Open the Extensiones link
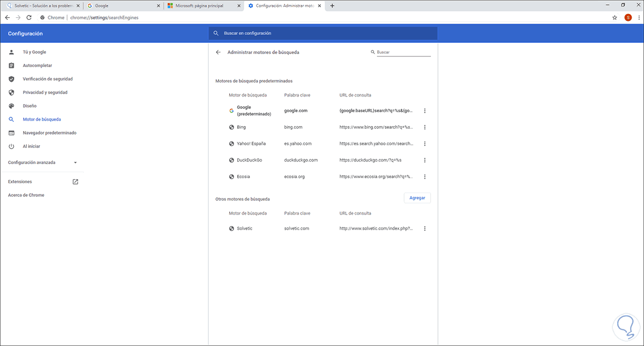644x346 pixels. (20, 182)
